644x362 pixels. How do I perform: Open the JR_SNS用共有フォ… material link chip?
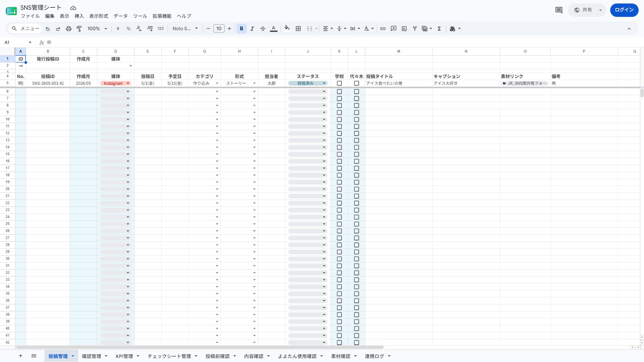pos(525,83)
